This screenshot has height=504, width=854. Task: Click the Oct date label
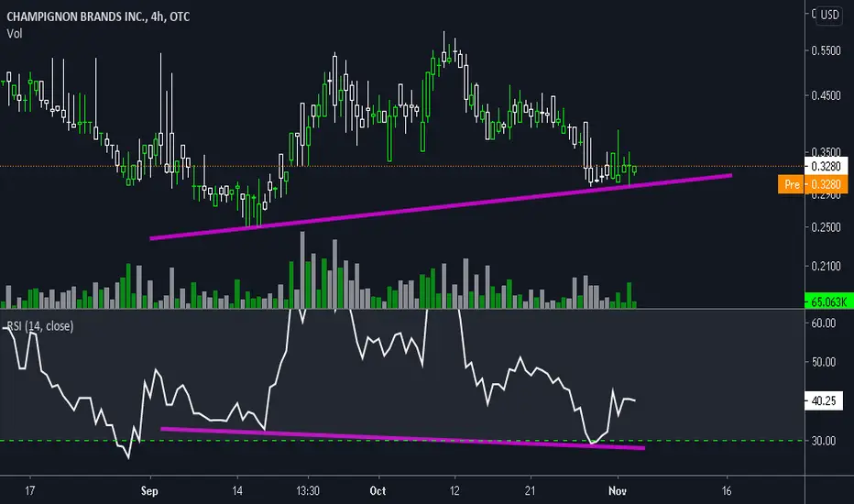378,491
